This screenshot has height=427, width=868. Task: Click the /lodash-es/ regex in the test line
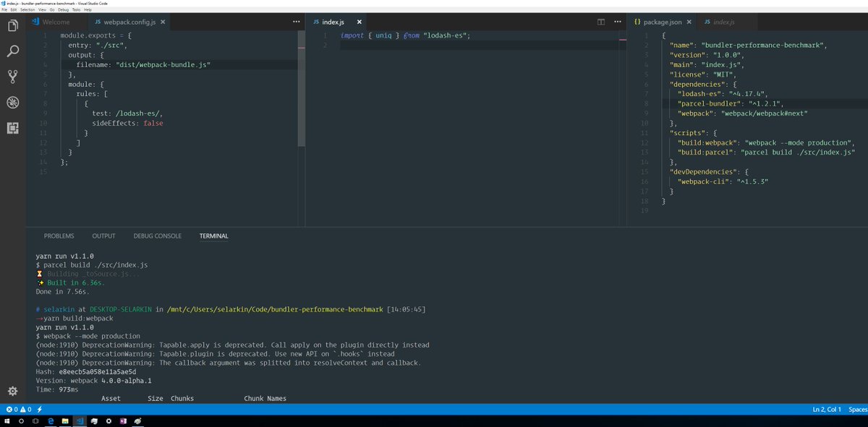[x=139, y=113]
